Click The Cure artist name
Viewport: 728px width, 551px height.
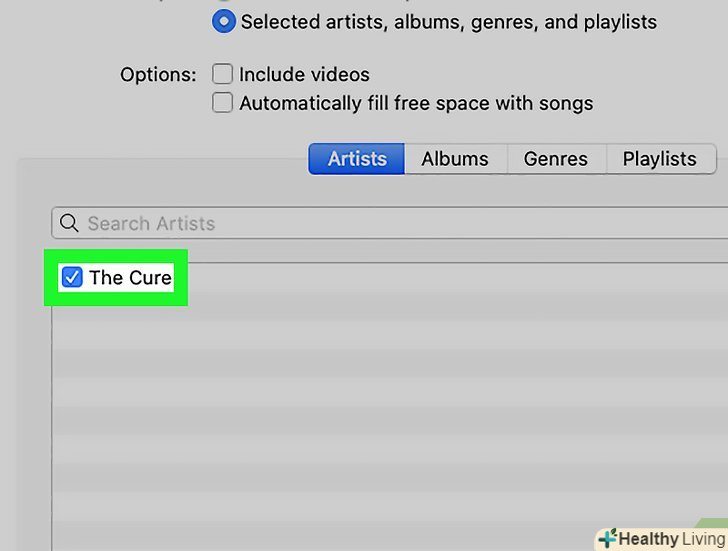coord(130,277)
